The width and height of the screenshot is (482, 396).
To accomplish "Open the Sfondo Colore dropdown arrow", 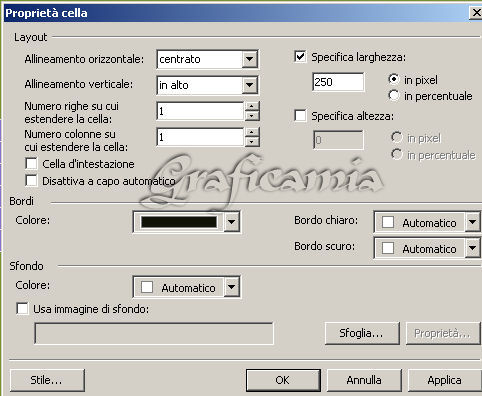I will [232, 287].
